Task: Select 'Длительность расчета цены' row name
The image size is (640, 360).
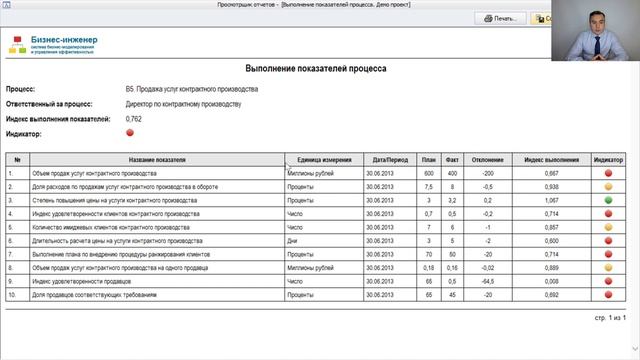Action: pyautogui.click(x=117, y=240)
